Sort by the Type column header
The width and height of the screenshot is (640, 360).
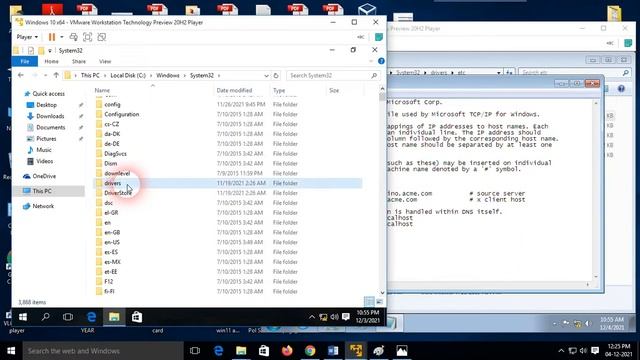point(279,90)
